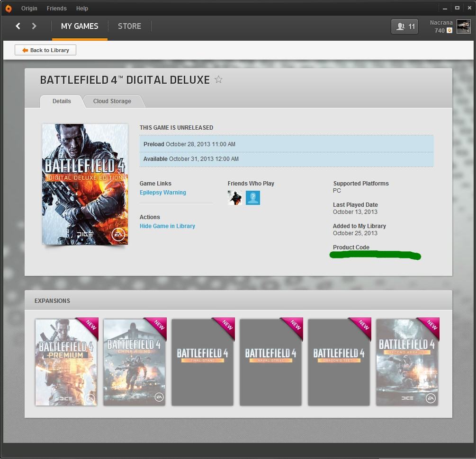Image resolution: width=476 pixels, height=459 pixels.
Task: Click the Nacrana profile avatar
Action: pyautogui.click(x=464, y=26)
